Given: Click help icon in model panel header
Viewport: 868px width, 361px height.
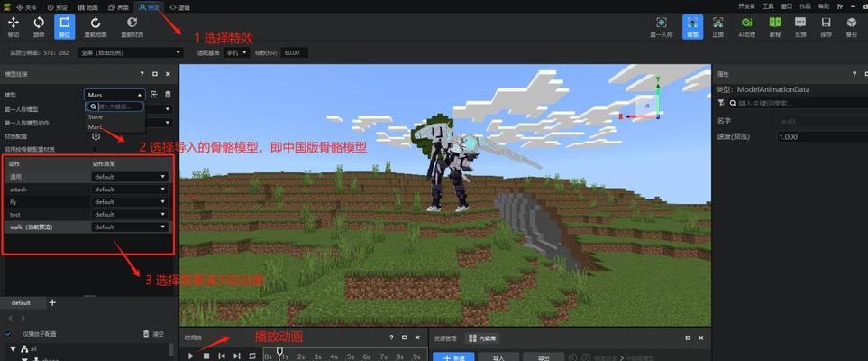Looking at the screenshot, I should [142, 74].
